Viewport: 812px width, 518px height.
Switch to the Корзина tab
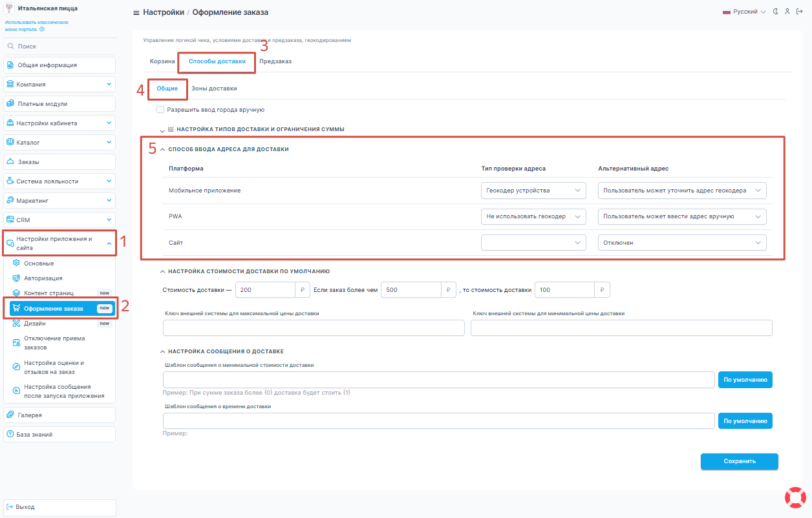[162, 61]
